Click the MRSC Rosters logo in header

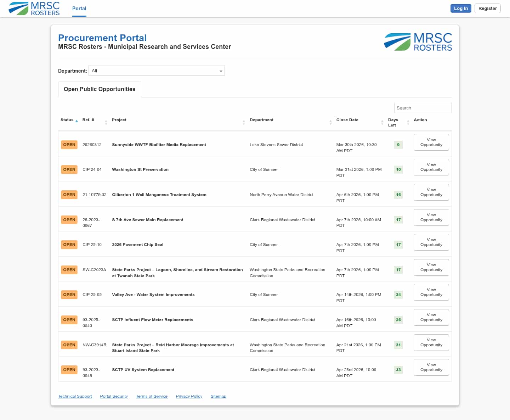point(34,9)
